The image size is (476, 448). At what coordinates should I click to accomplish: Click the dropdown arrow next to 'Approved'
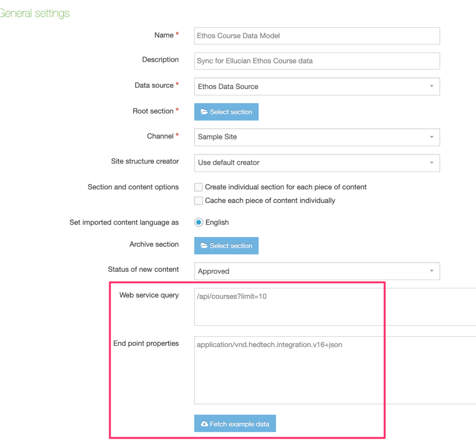tap(431, 271)
